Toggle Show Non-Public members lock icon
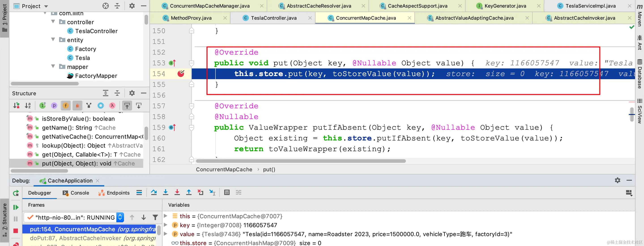Screen dimensions: 644x246 pos(77,106)
